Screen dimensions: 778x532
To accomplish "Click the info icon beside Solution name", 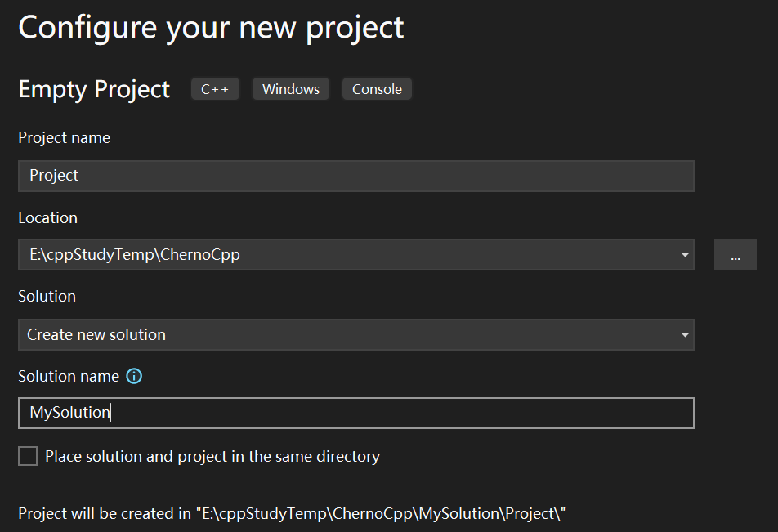I will click(134, 376).
